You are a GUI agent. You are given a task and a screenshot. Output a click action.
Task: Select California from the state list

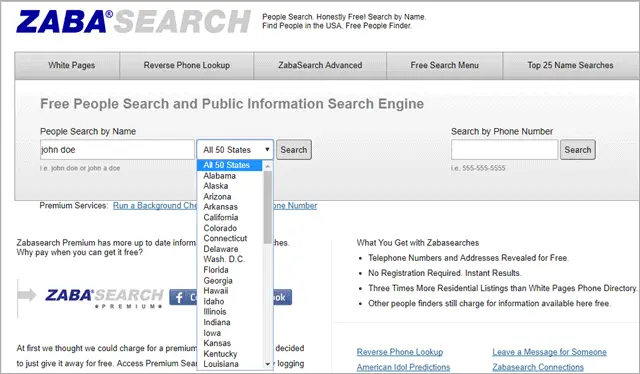click(230, 217)
